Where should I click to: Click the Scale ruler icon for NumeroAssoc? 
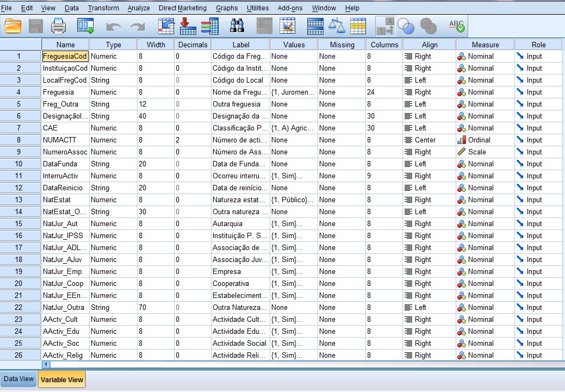(462, 152)
